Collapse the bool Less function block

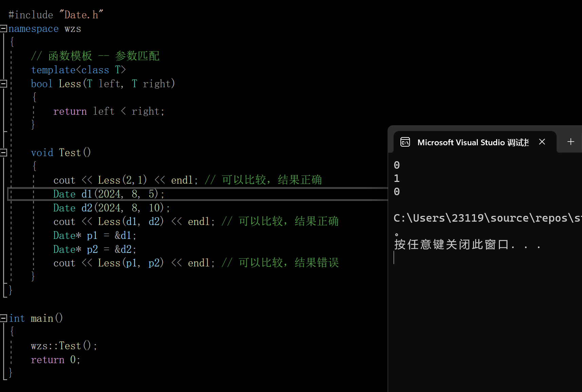[3, 83]
